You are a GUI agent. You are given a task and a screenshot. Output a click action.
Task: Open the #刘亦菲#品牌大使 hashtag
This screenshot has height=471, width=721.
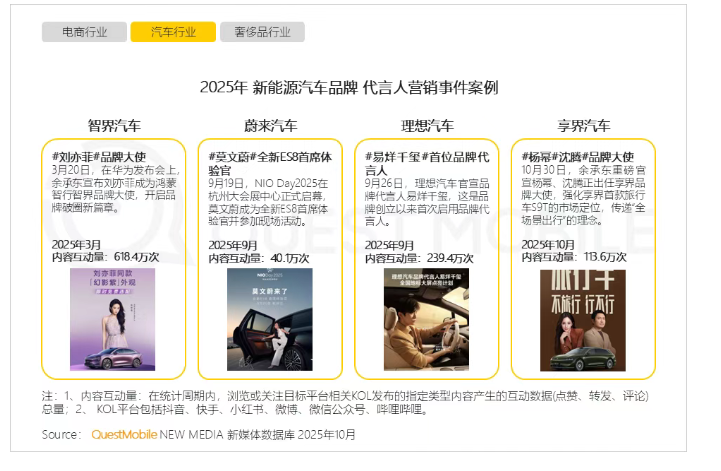pyautogui.click(x=99, y=157)
